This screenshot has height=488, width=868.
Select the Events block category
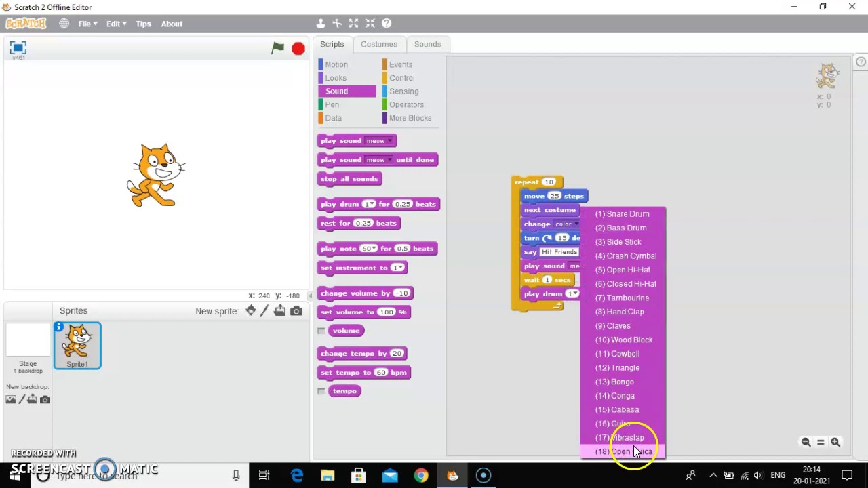click(x=400, y=64)
